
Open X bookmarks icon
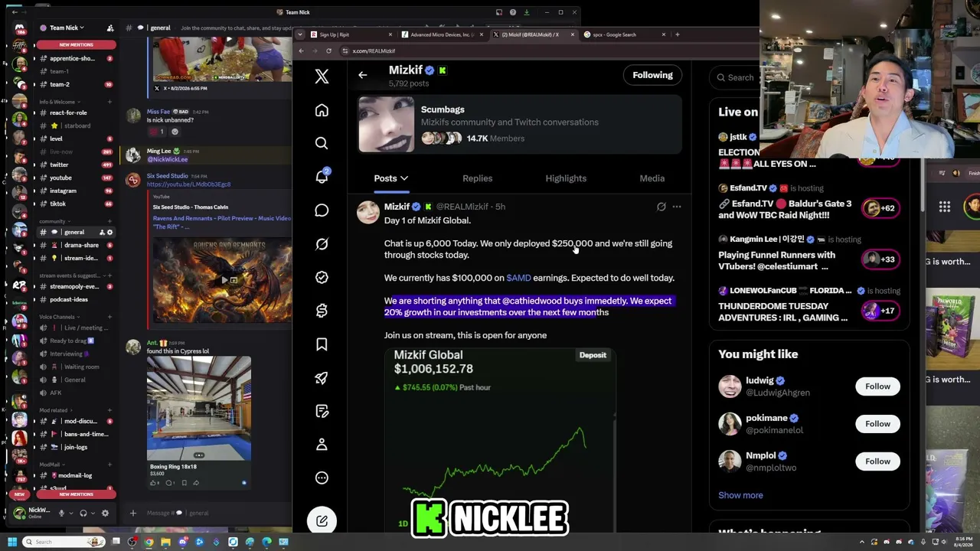coord(322,344)
